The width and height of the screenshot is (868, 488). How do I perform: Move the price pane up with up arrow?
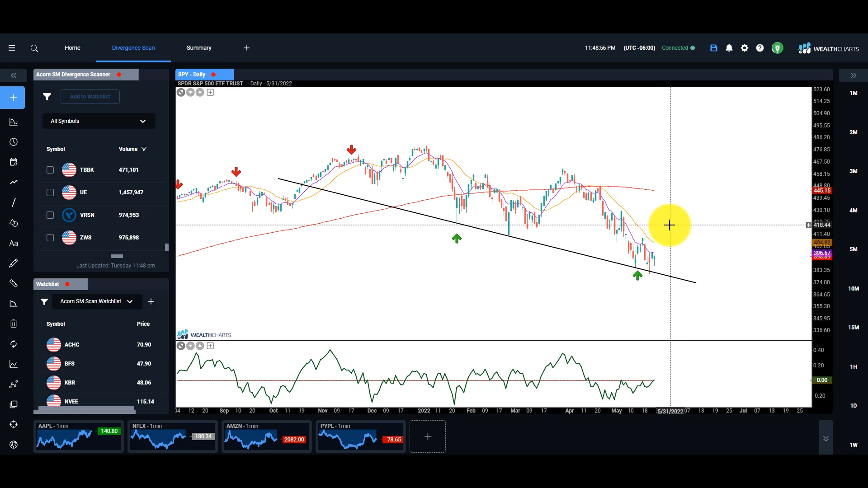tap(200, 92)
